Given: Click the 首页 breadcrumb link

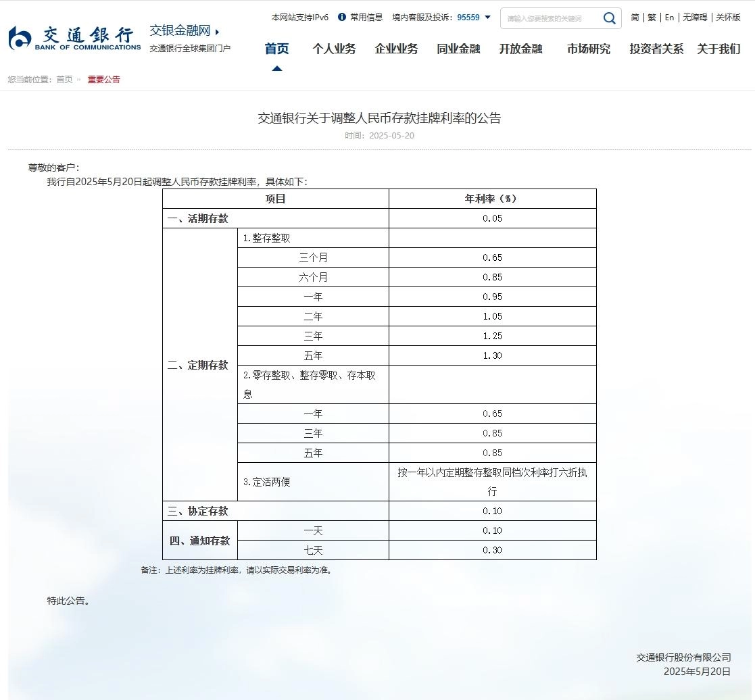Looking at the screenshot, I should pos(64,79).
